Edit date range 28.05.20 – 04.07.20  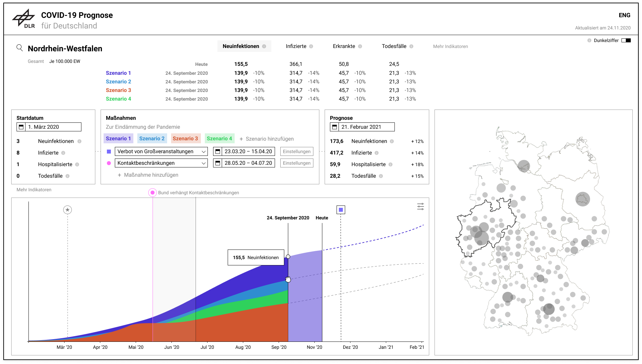[244, 163]
